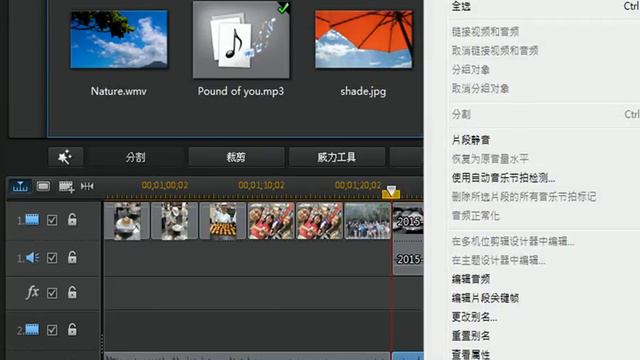Click the view entire movie fit icon
Screen dimensions: 640x360
(x=87, y=187)
